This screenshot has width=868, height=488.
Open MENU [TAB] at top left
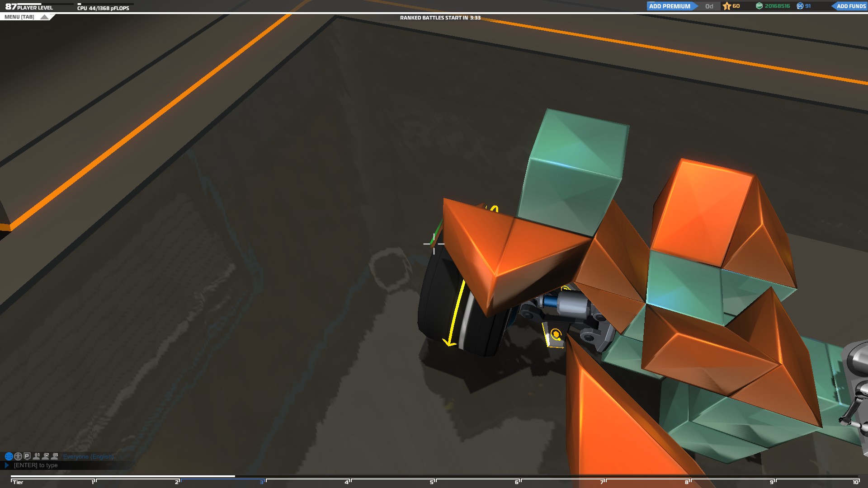click(19, 17)
